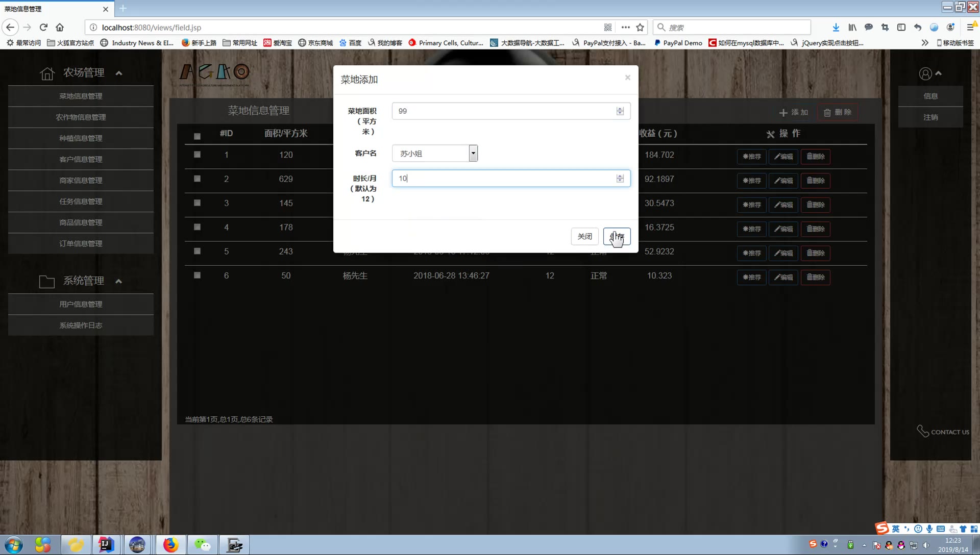
Task: Open 用户信息管理 in the sidebar
Action: [x=81, y=304]
